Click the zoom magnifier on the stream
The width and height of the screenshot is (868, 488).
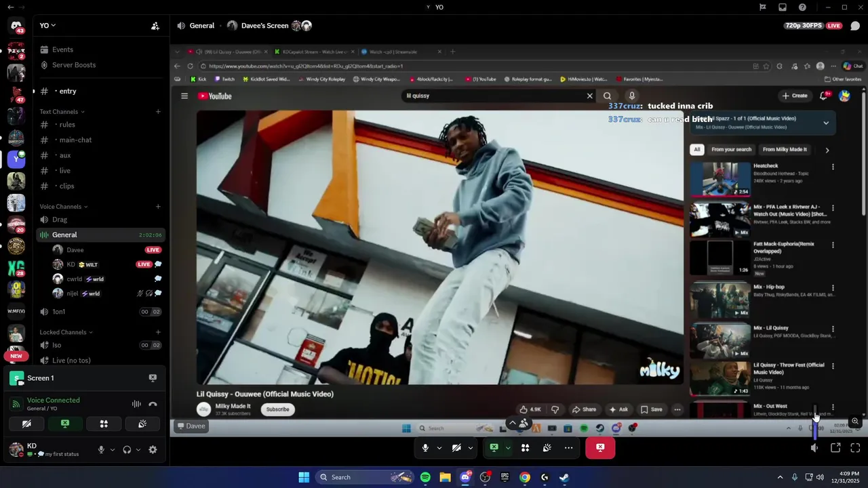pos(855,422)
